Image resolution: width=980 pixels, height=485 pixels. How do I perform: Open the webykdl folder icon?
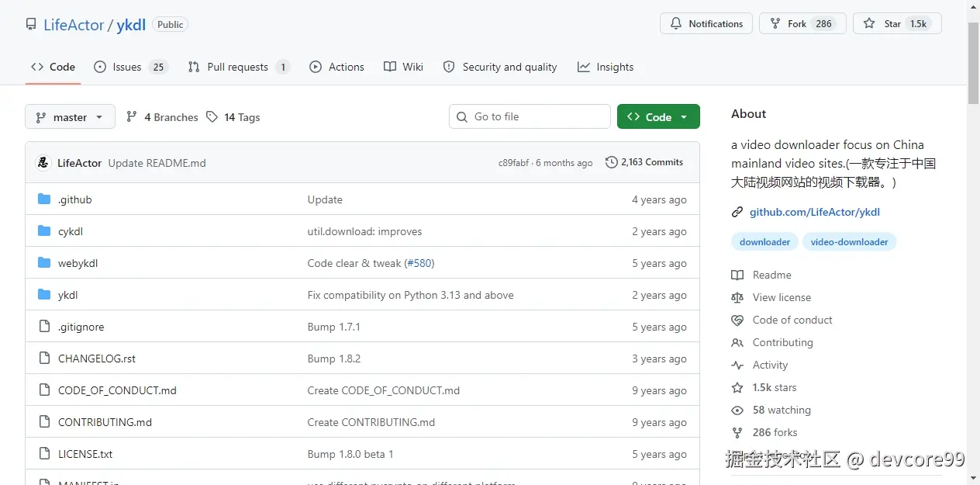[44, 263]
